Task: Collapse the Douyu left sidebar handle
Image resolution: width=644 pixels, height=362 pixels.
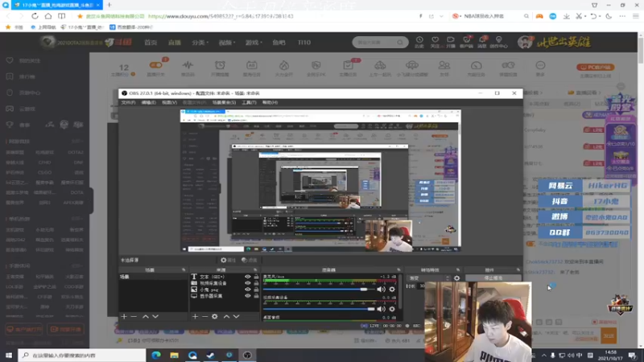Action: pos(91,200)
